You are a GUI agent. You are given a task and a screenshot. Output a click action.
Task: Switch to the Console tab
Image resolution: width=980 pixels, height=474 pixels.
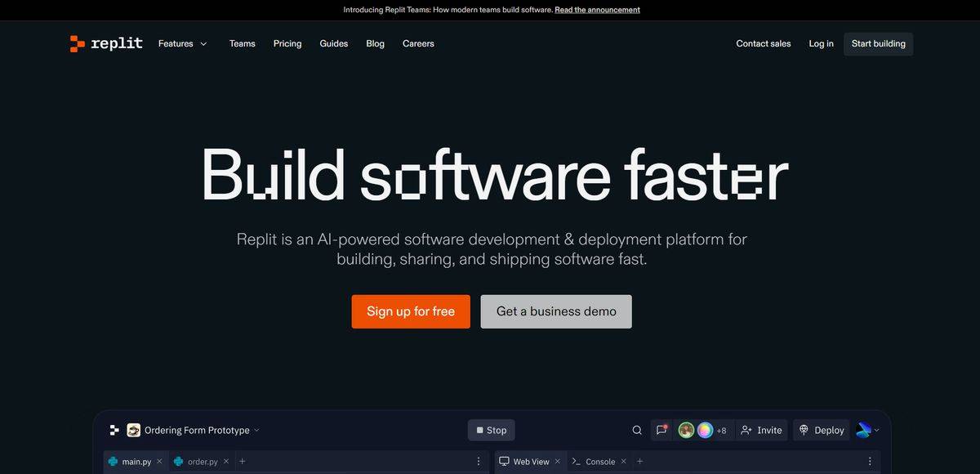point(599,462)
